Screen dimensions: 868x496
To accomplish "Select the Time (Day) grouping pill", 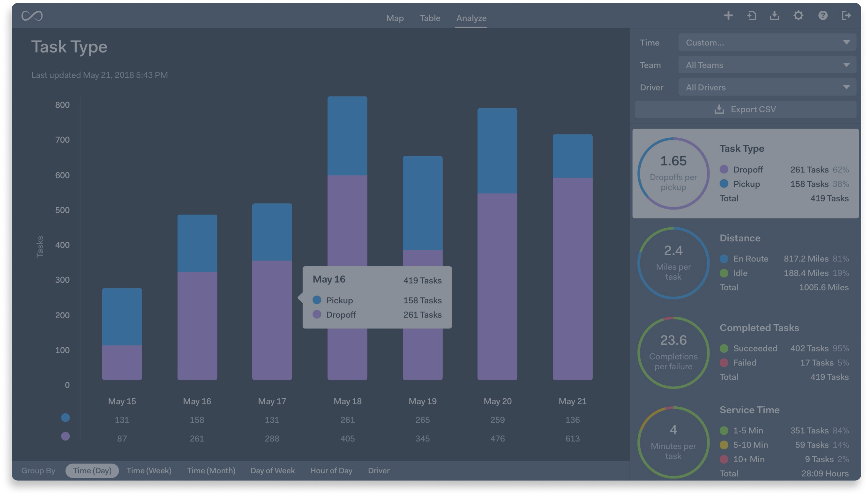I will click(x=92, y=470).
